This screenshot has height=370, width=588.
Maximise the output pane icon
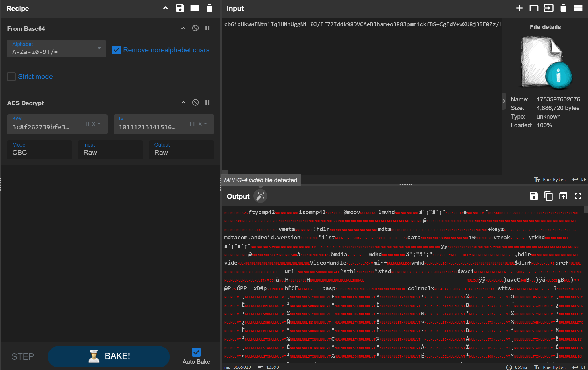pyautogui.click(x=578, y=196)
